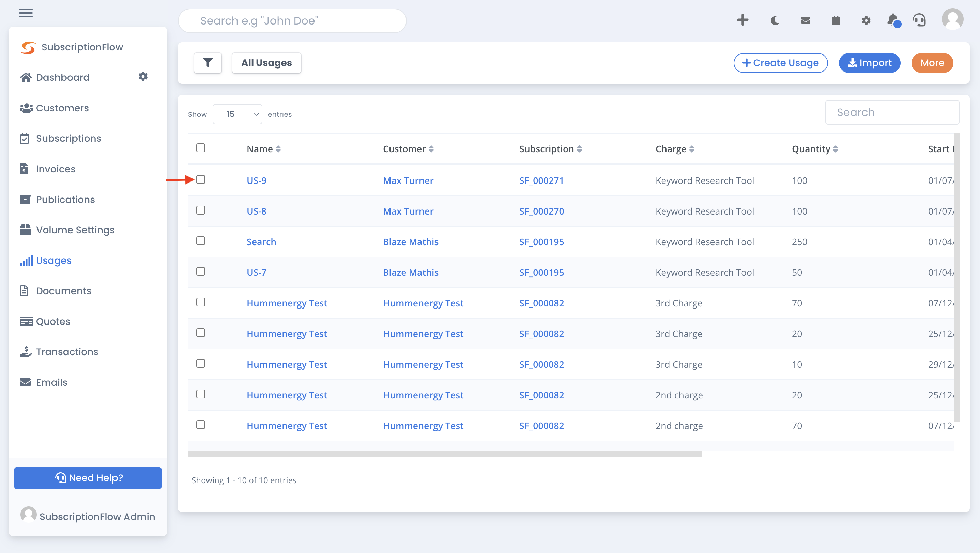Image resolution: width=980 pixels, height=553 pixels.
Task: Open settings gear icon in top bar
Action: (x=866, y=20)
